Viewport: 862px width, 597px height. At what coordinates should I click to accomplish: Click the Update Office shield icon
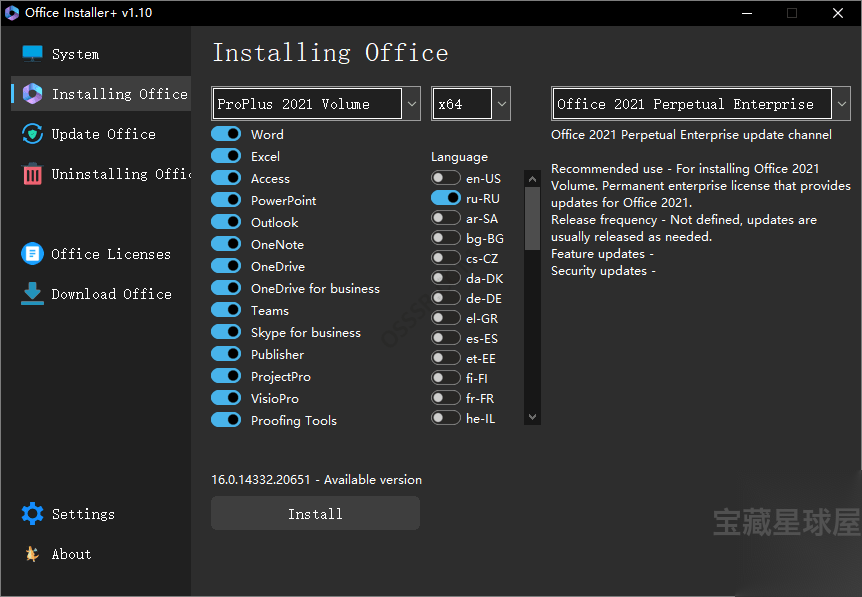point(32,134)
